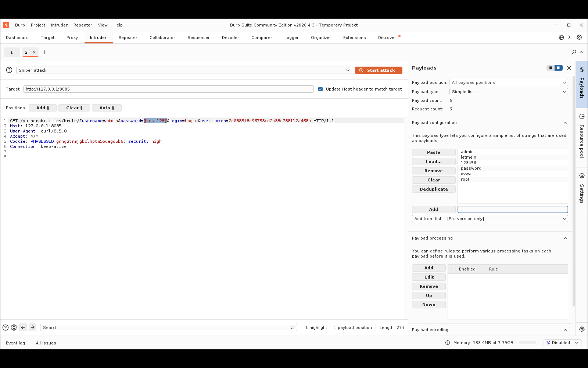Click the new payload item text field
The image size is (588, 368).
pos(513,209)
